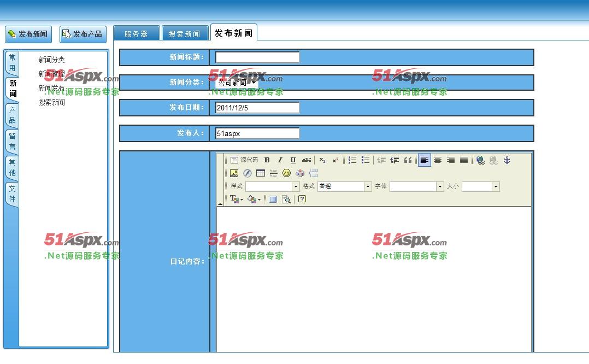
Task: Insert a Flash object
Action: [x=247, y=173]
